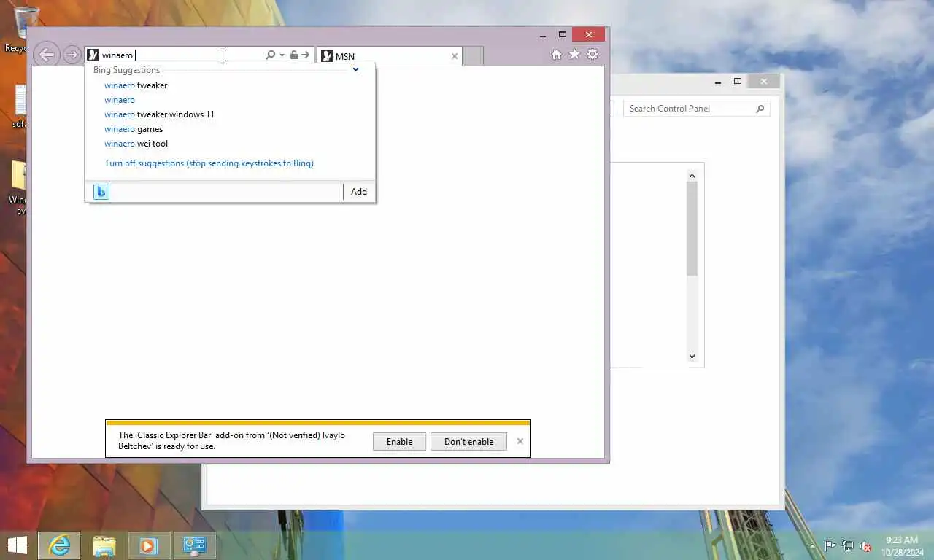The height and width of the screenshot is (560, 934).
Task: Click the Add search provider button
Action: click(359, 192)
